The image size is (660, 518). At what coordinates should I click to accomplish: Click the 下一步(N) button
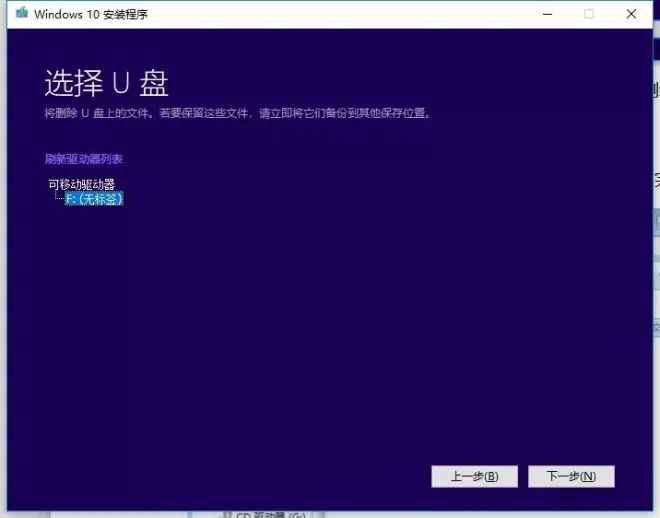click(571, 476)
